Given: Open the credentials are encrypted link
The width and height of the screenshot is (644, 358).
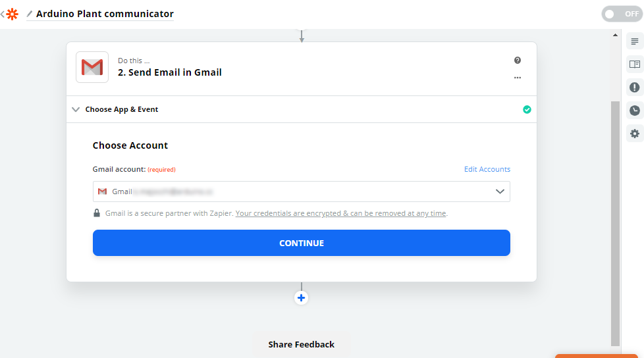Looking at the screenshot, I should [340, 213].
